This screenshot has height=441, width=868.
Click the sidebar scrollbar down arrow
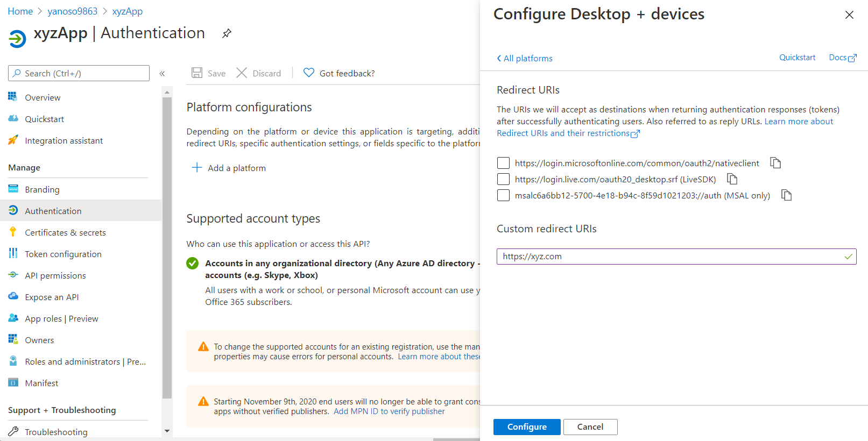click(167, 431)
